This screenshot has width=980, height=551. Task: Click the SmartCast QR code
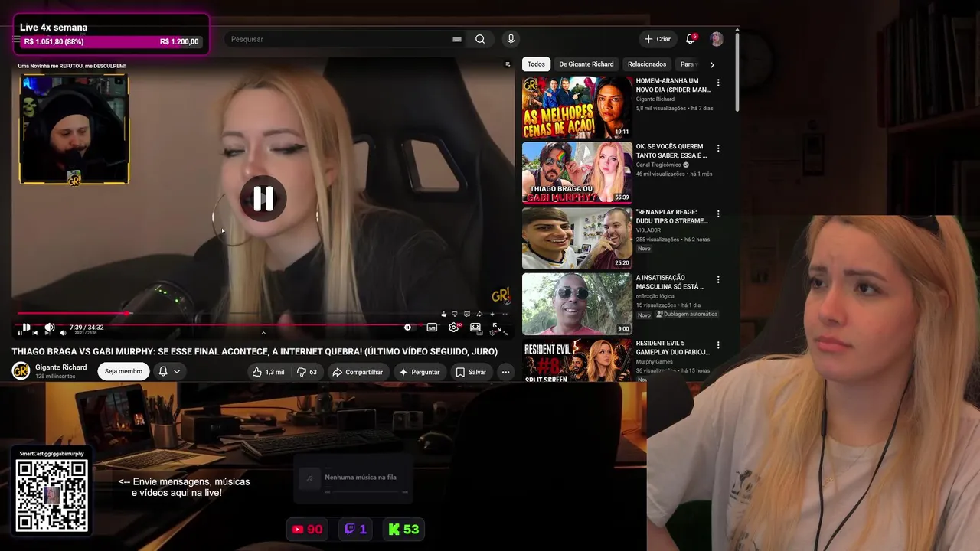click(x=51, y=496)
